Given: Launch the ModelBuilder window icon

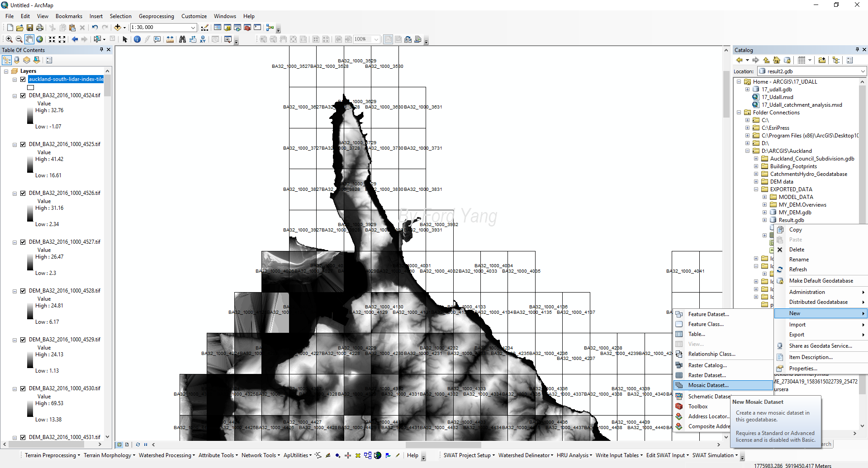Looking at the screenshot, I should pyautogui.click(x=270, y=28).
